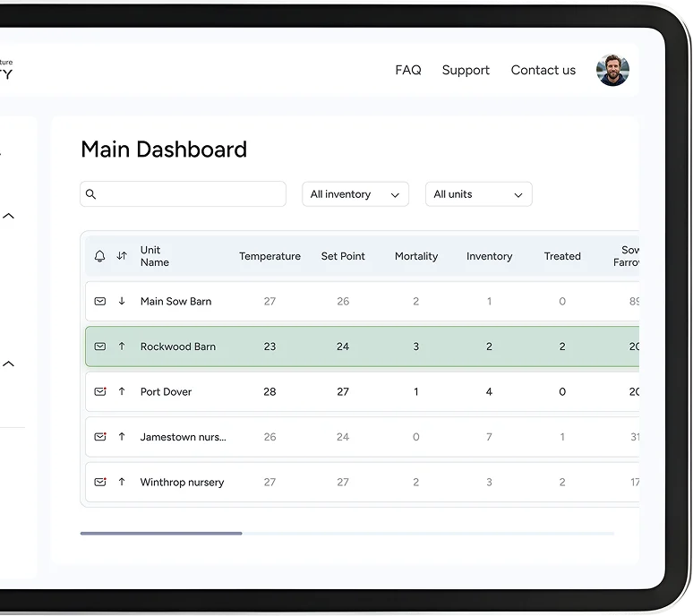This screenshot has width=693, height=616.
Task: Open the All units dropdown
Action: click(479, 194)
